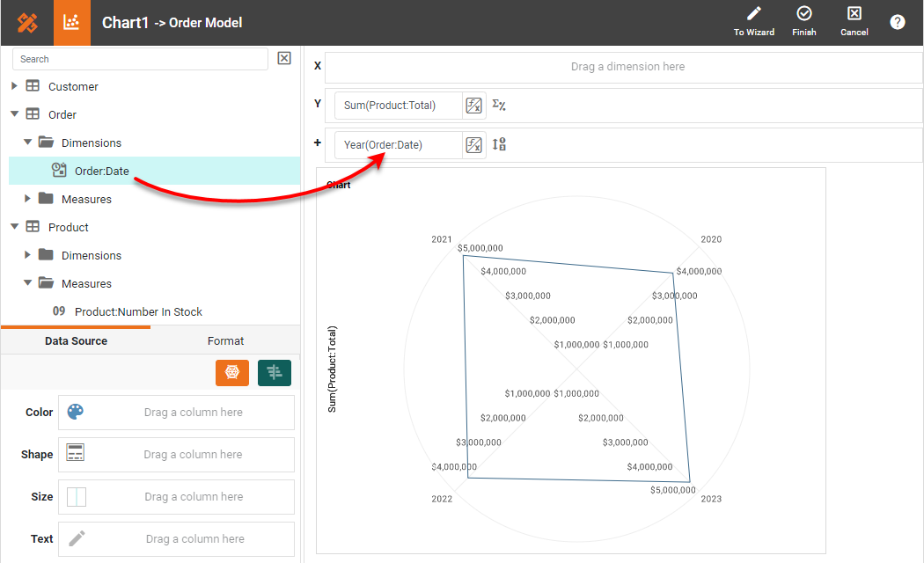
Task: Edit formula for Year(Order:Date) field
Action: (x=473, y=144)
